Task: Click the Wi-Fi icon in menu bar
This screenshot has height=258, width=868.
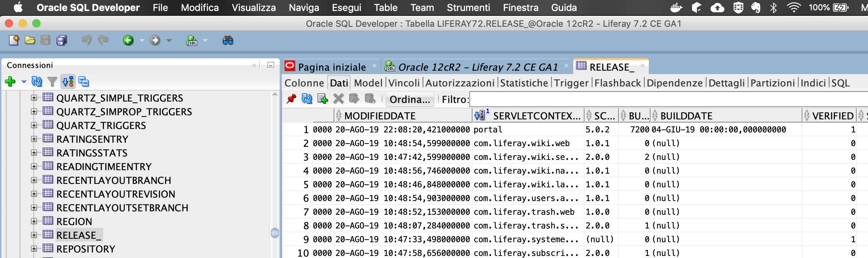Action: coord(794,8)
